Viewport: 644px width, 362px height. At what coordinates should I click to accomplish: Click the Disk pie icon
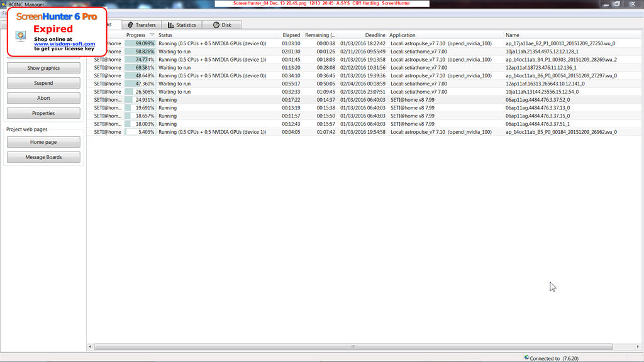tap(216, 25)
